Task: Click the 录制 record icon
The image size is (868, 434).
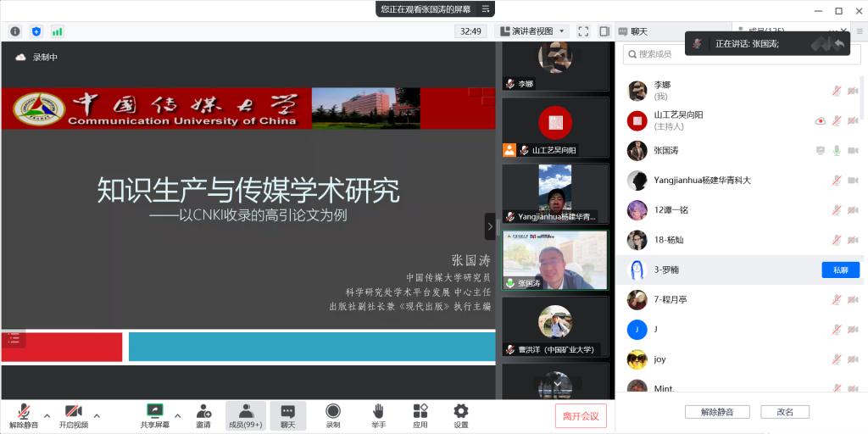Action: (333, 415)
